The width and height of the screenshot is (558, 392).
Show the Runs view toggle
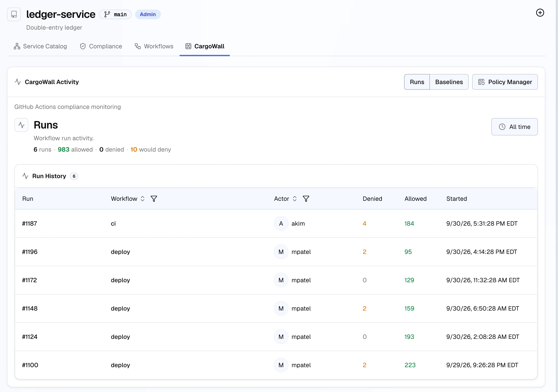pos(417,82)
